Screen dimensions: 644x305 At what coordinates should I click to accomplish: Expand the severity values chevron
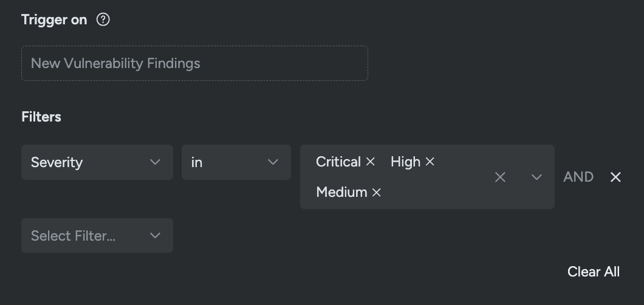(x=536, y=177)
